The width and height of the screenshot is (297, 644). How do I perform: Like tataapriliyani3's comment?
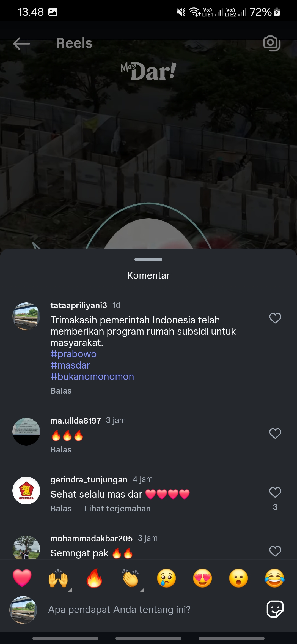[x=275, y=318]
